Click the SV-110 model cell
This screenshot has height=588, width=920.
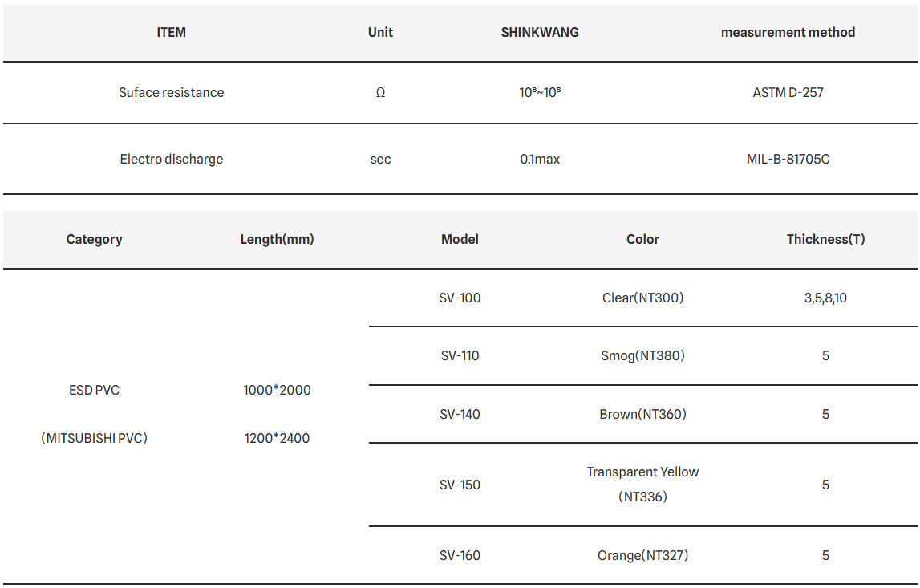click(x=460, y=355)
